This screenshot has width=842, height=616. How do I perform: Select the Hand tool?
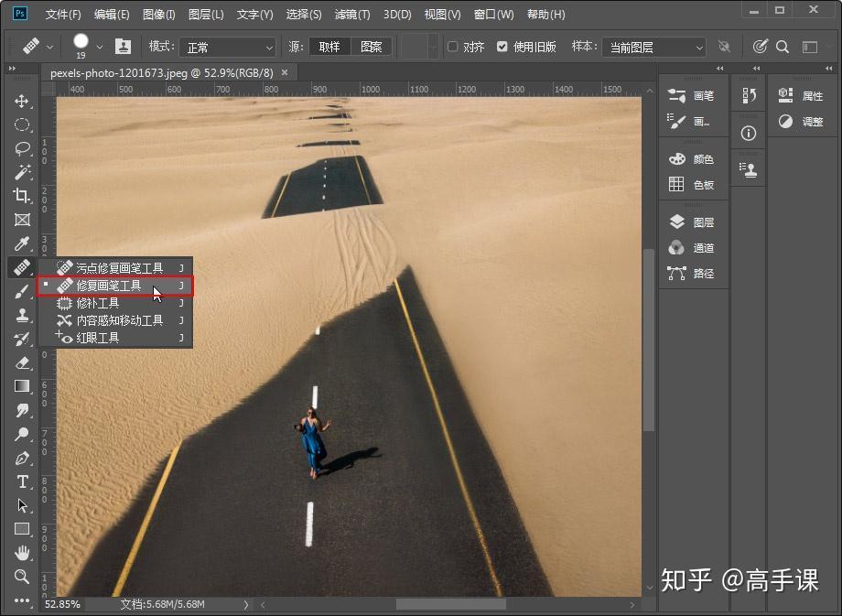point(22,553)
